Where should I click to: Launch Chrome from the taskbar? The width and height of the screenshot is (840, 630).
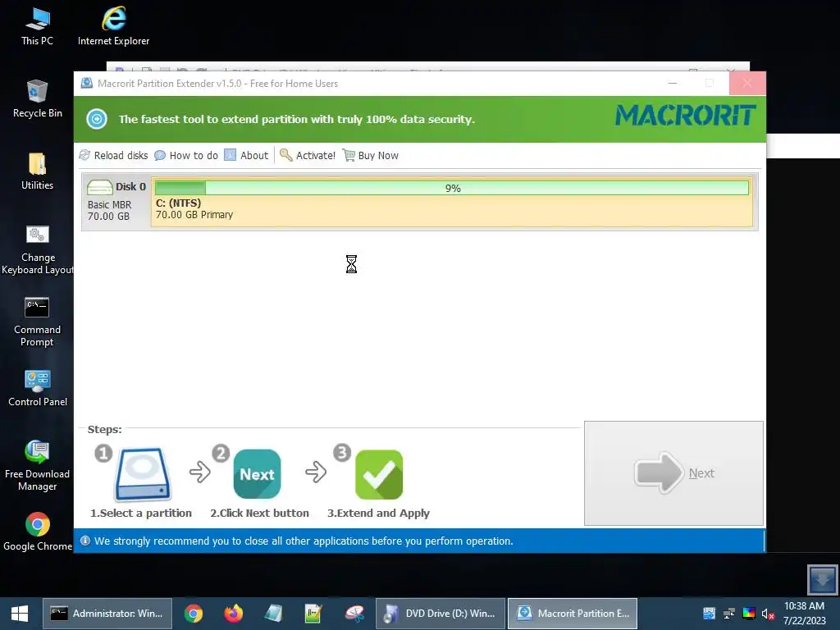coord(194,614)
